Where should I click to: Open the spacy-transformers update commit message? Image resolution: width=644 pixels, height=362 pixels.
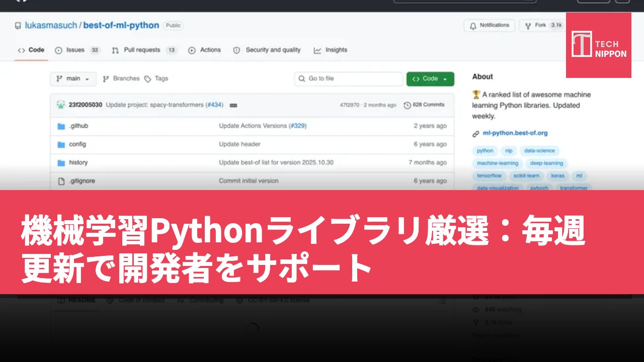coord(155,105)
